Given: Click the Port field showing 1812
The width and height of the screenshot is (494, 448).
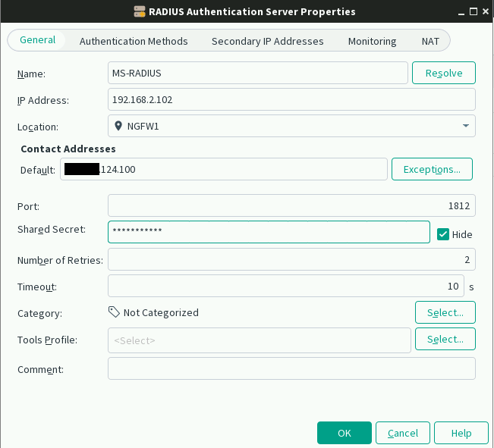Looking at the screenshot, I should click(x=291, y=205).
